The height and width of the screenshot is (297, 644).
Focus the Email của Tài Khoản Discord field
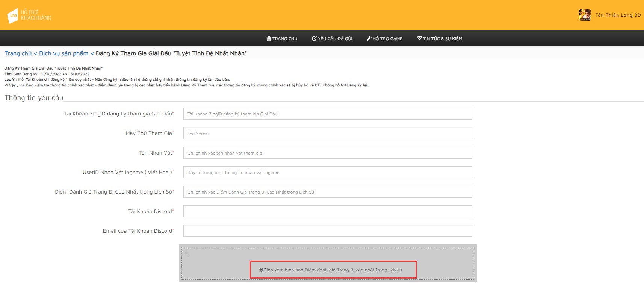(327, 231)
